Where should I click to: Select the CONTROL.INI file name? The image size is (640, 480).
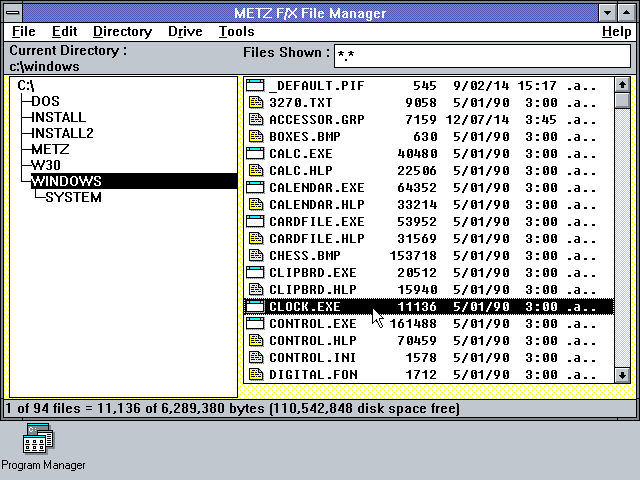click(x=313, y=358)
